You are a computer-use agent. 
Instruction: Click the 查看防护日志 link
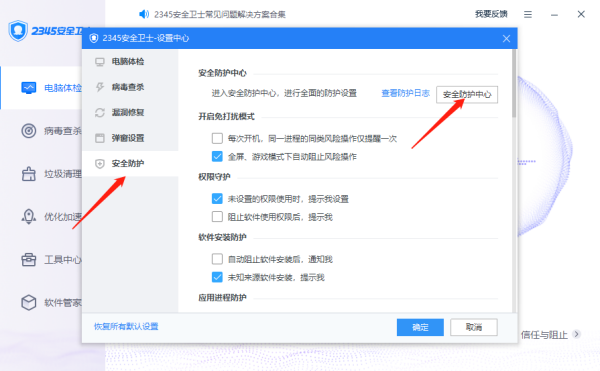point(406,93)
